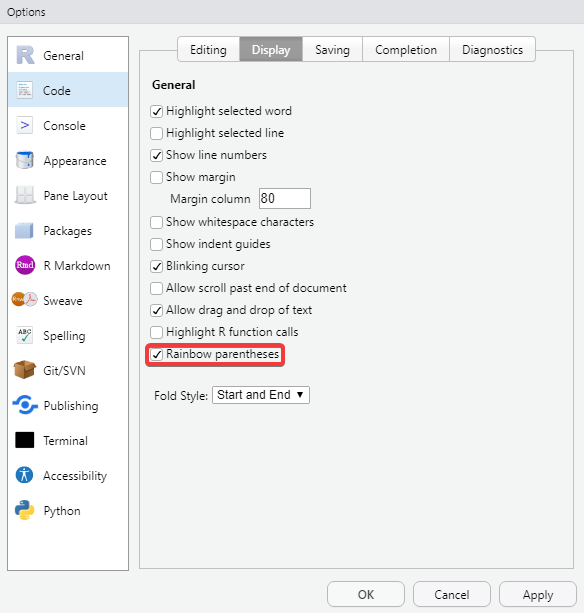The height and width of the screenshot is (613, 584).
Task: Click the Apply button
Action: (537, 595)
